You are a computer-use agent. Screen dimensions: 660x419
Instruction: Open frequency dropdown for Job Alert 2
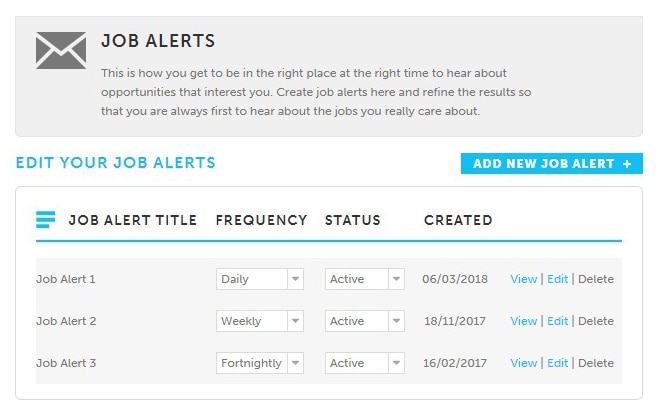coord(259,322)
